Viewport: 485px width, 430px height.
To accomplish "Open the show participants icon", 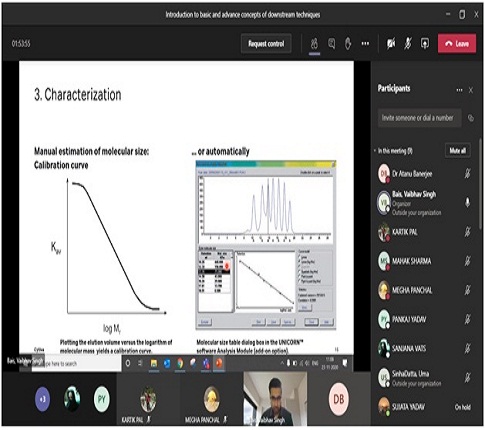I will tap(314, 44).
